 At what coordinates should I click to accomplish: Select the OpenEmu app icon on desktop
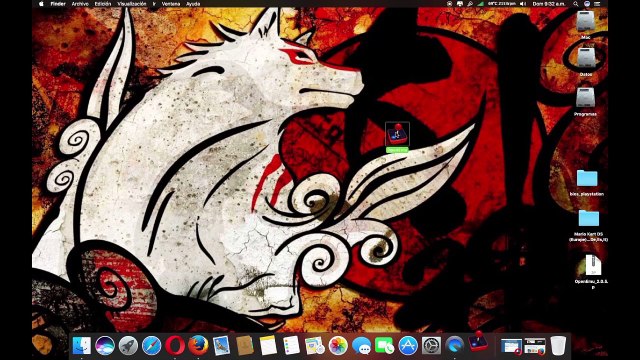(x=397, y=134)
